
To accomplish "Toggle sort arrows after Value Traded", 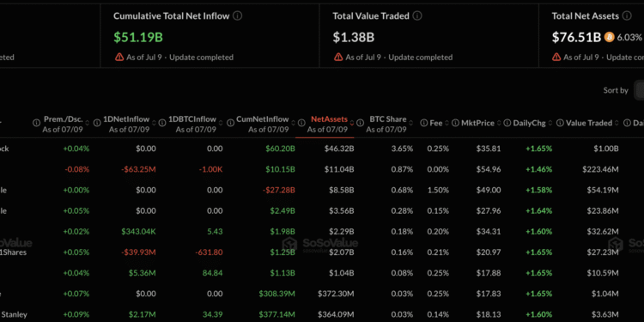I will [616, 123].
